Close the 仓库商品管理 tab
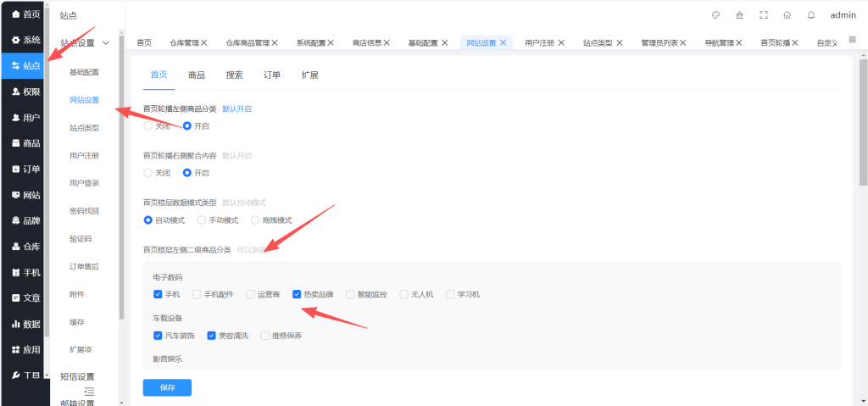The image size is (868, 406). (x=275, y=42)
